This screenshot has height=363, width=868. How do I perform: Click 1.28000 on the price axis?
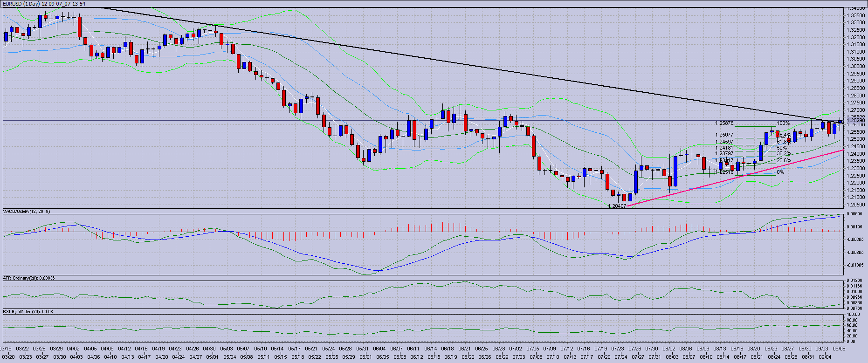(x=856, y=96)
